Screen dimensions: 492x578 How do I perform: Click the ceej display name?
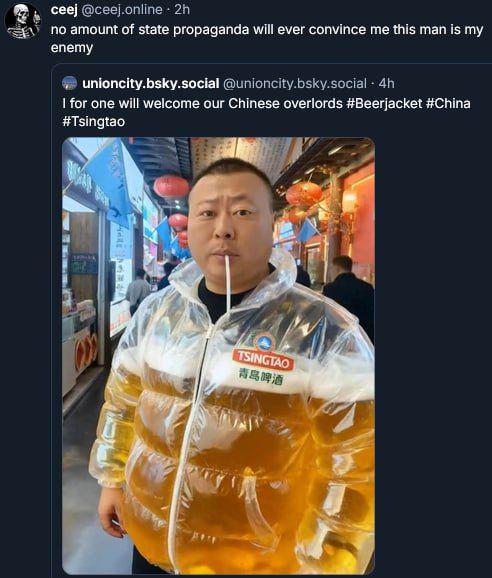(64, 10)
